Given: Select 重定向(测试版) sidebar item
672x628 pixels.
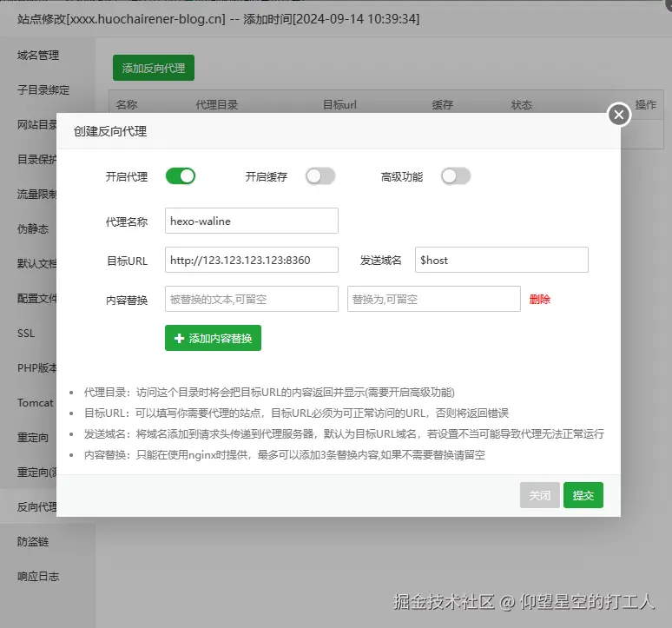Looking at the screenshot, I should (x=36, y=472).
